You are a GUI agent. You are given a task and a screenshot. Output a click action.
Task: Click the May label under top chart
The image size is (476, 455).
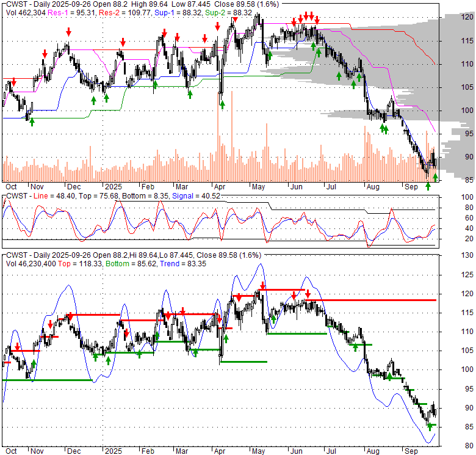tap(258, 187)
